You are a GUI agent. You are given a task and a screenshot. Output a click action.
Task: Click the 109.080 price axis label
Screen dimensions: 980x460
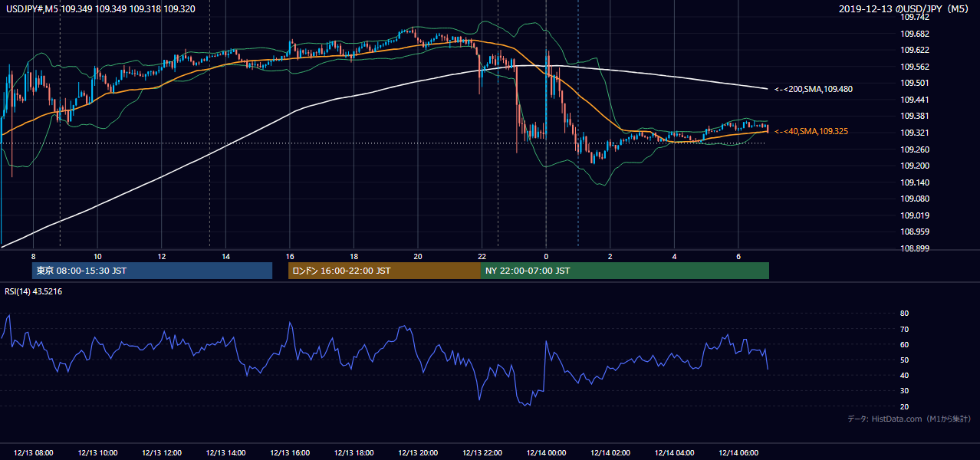915,199
